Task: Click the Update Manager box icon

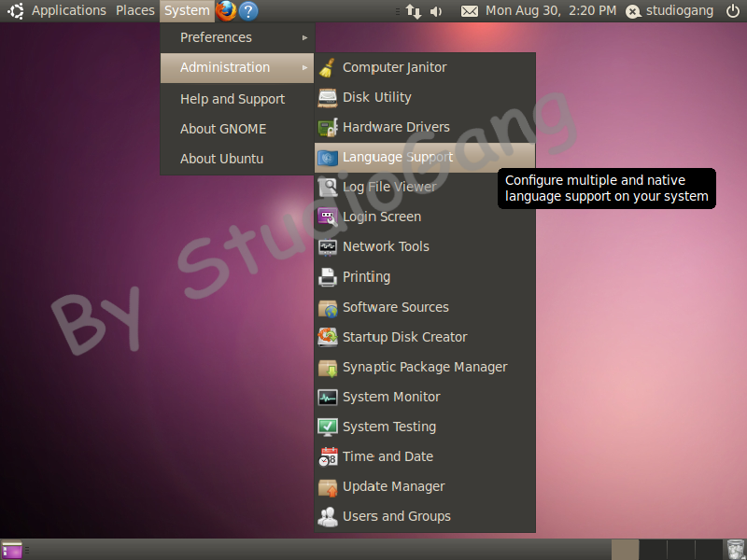Action: tap(328, 486)
